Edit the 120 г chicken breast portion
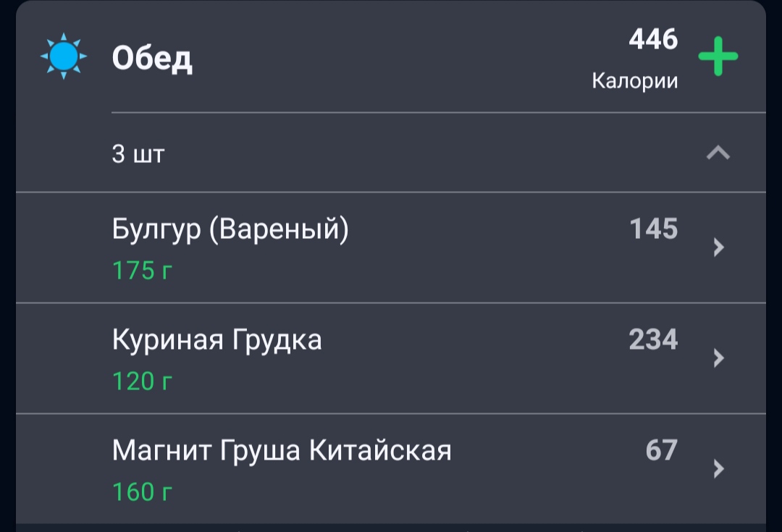 pyautogui.click(x=142, y=381)
